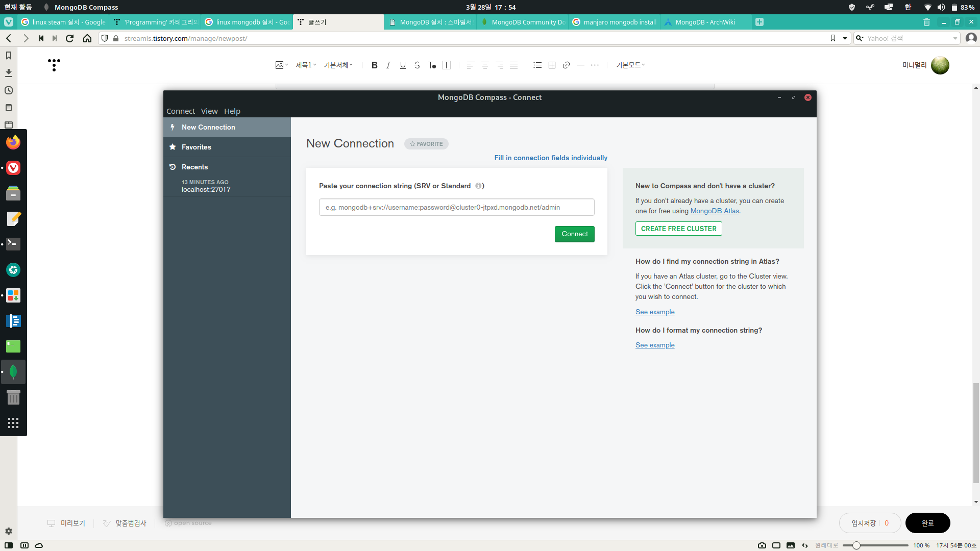Expand the 제목1 heading style dropdown

click(306, 65)
